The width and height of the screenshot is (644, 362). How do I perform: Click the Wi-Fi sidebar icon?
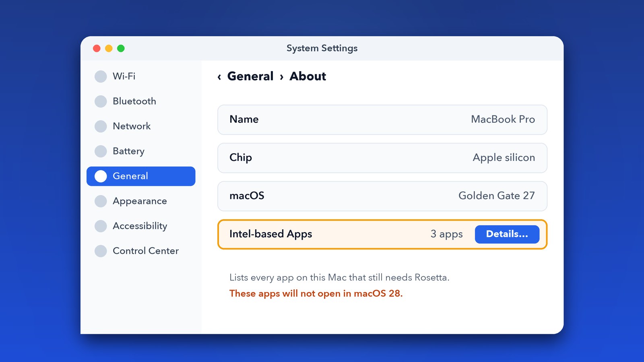(x=101, y=76)
